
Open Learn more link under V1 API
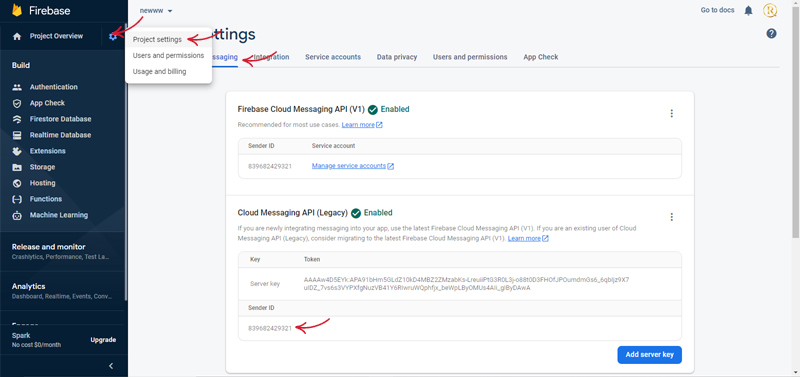[x=362, y=124]
